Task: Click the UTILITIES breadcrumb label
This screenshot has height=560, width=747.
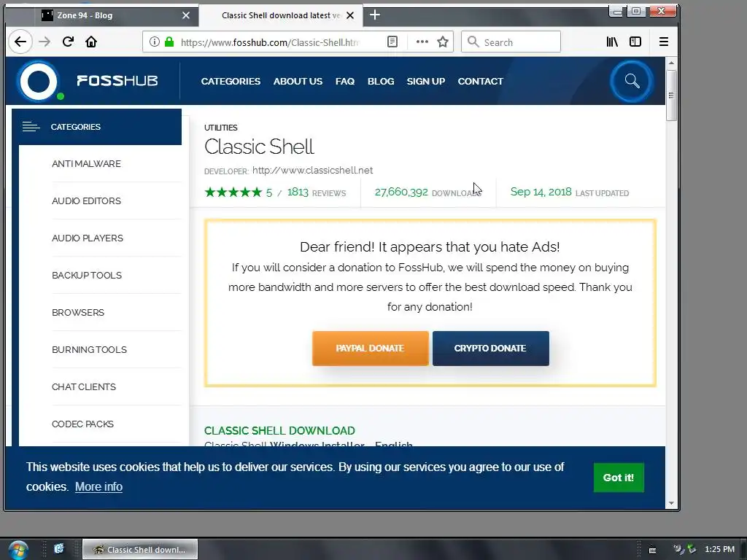Action: (220, 128)
